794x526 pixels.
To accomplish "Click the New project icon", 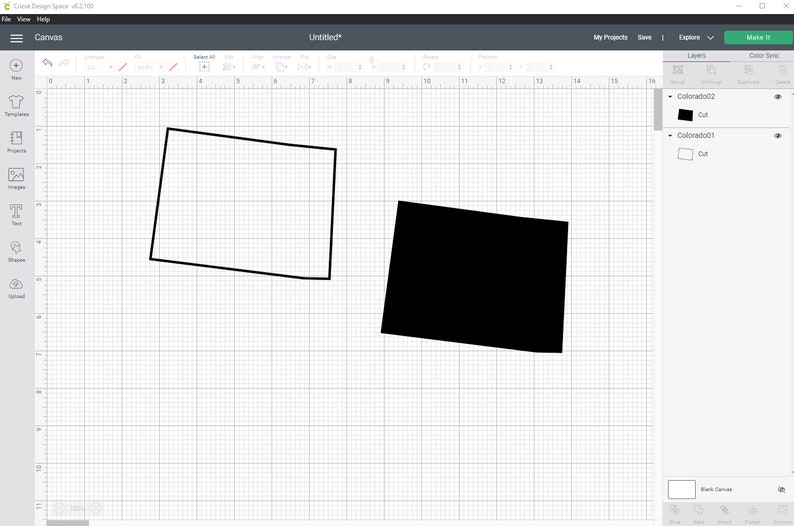I will click(x=16, y=69).
